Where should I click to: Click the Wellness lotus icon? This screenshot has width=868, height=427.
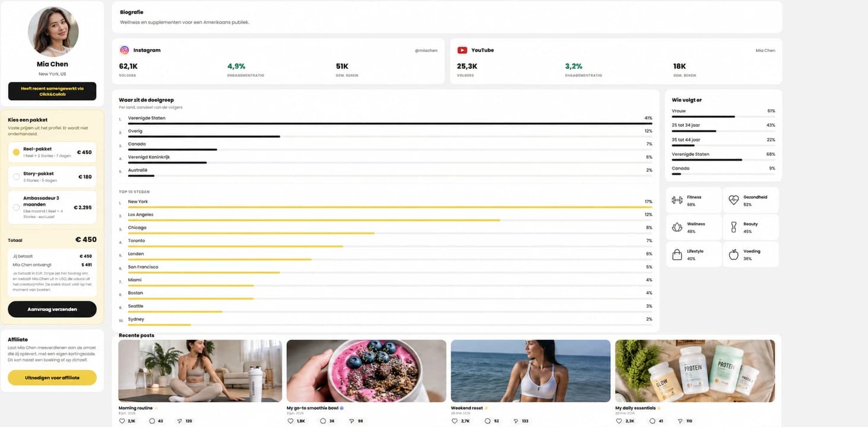point(677,227)
